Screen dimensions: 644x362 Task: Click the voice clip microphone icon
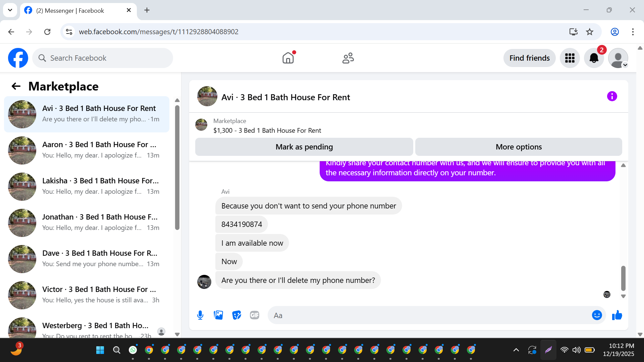point(200,315)
